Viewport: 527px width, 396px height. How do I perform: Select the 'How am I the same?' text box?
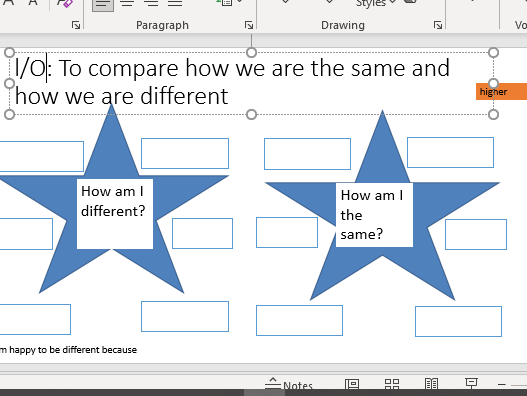tap(374, 215)
